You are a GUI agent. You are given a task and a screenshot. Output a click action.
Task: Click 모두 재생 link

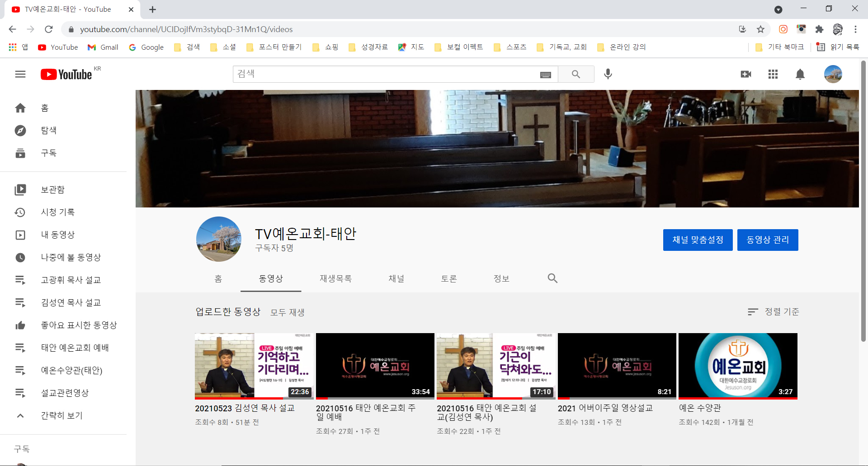[288, 312]
